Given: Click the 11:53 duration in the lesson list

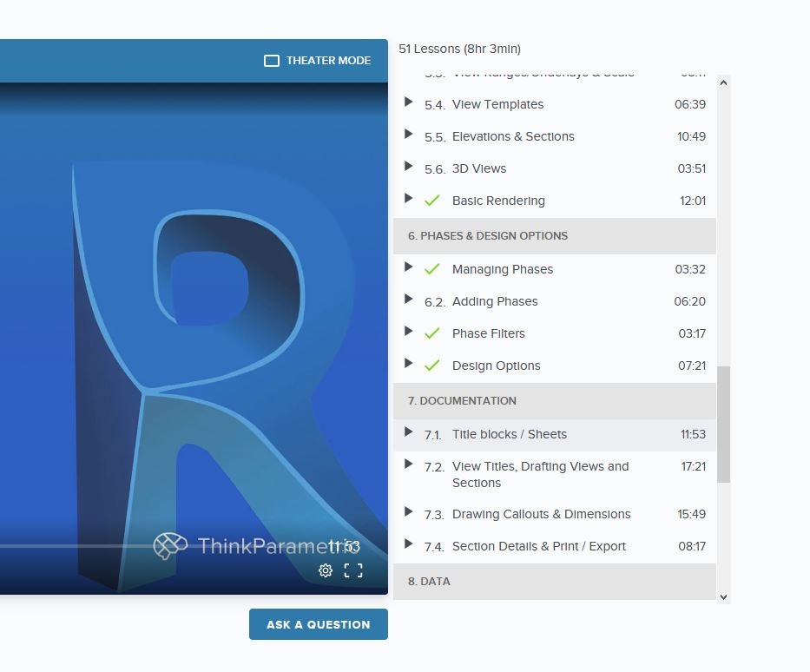Looking at the screenshot, I should (694, 434).
